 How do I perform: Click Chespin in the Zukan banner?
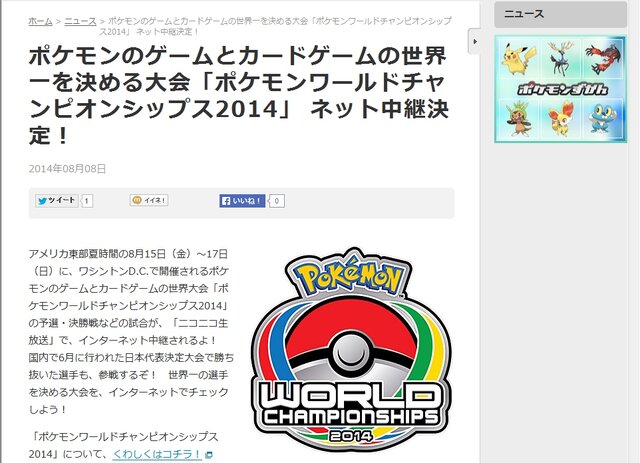tap(518, 118)
